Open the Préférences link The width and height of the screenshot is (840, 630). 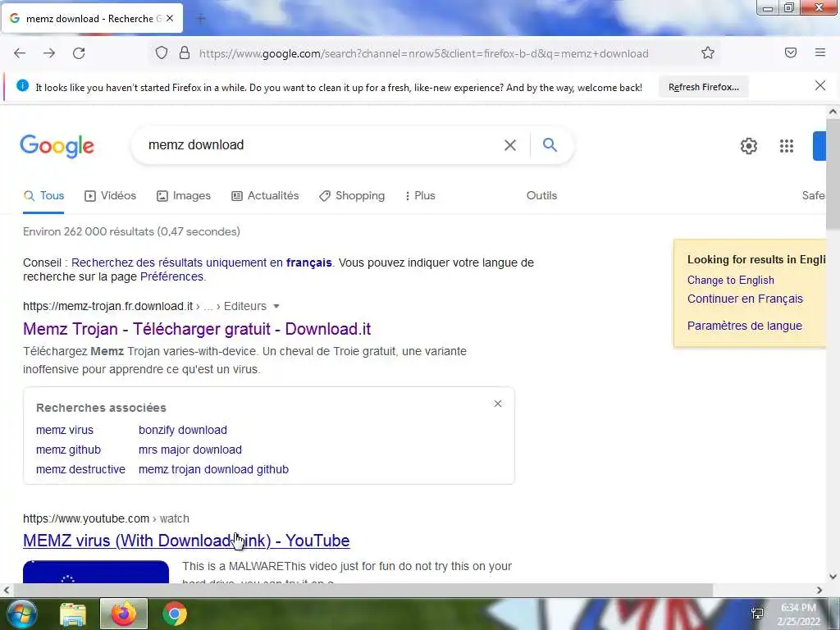pos(171,276)
